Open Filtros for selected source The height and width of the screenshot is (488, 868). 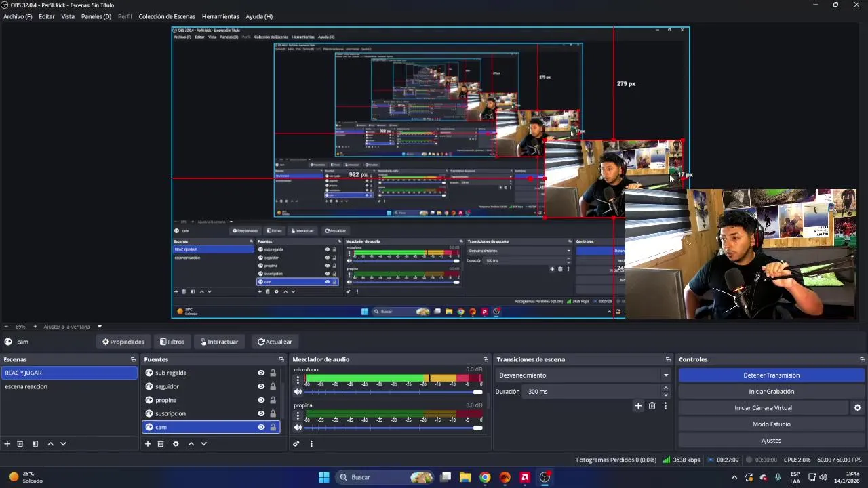(172, 342)
